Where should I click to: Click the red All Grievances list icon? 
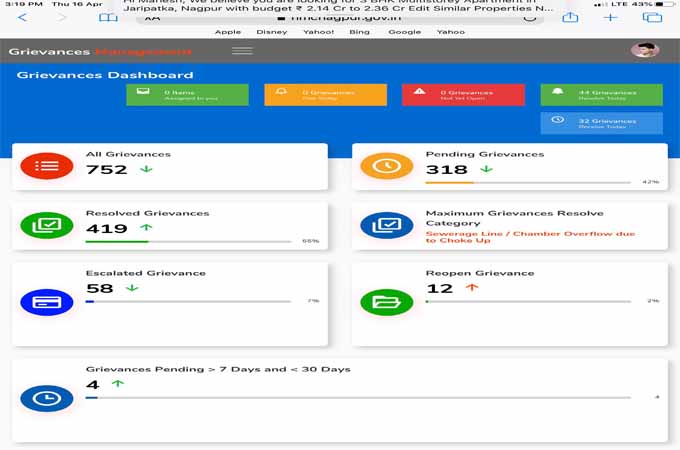(x=46, y=166)
